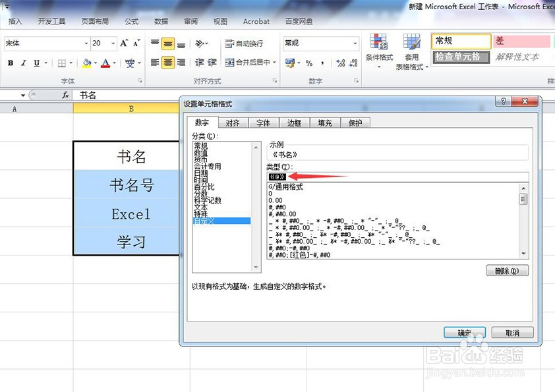Click the fill color bucket icon
Image resolution: width=555 pixels, height=392 pixels.
click(x=87, y=63)
